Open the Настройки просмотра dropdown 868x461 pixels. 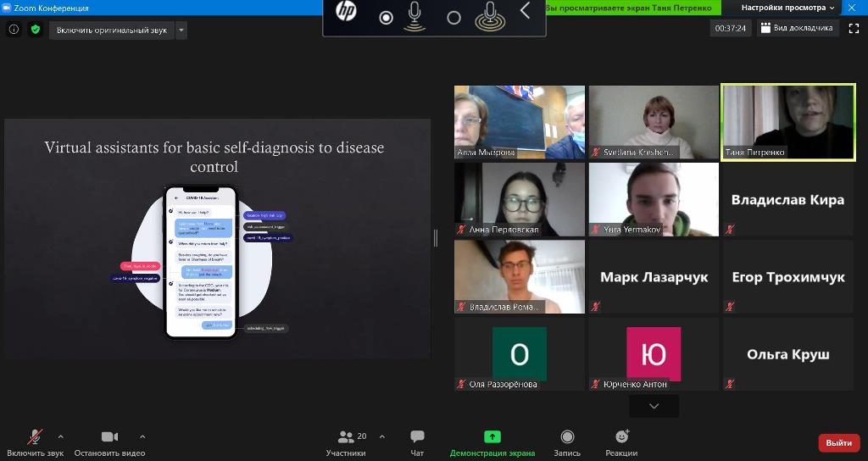click(x=787, y=8)
